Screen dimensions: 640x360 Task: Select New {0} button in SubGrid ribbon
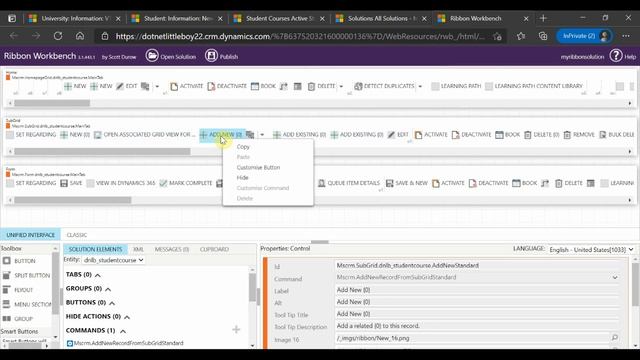point(75,135)
